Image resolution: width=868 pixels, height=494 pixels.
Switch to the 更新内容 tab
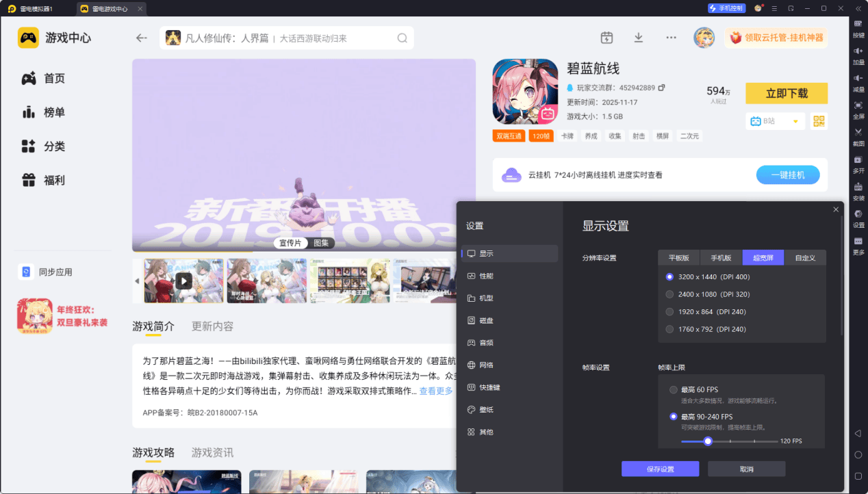[x=212, y=326]
